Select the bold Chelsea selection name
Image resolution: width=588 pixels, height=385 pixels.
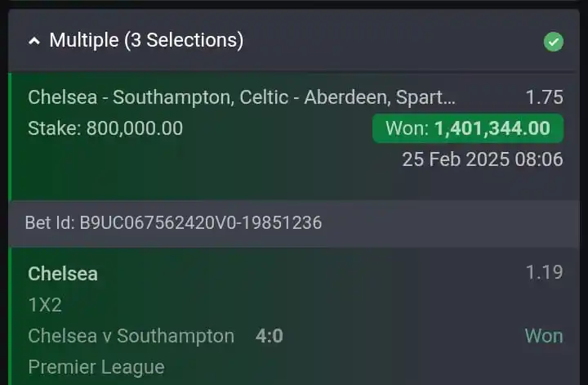pyautogui.click(x=63, y=274)
